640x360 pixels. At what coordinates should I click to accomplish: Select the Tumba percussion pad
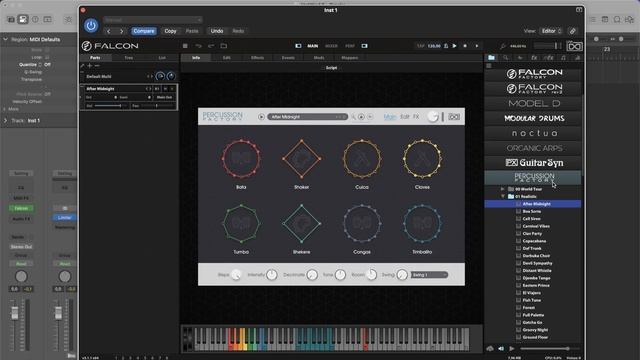tap(241, 224)
